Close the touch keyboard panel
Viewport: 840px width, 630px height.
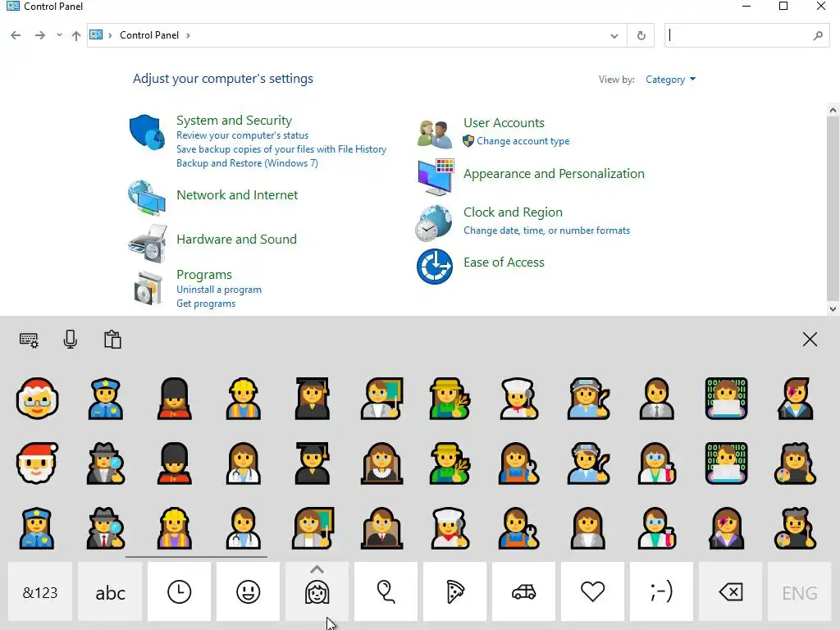(x=810, y=339)
